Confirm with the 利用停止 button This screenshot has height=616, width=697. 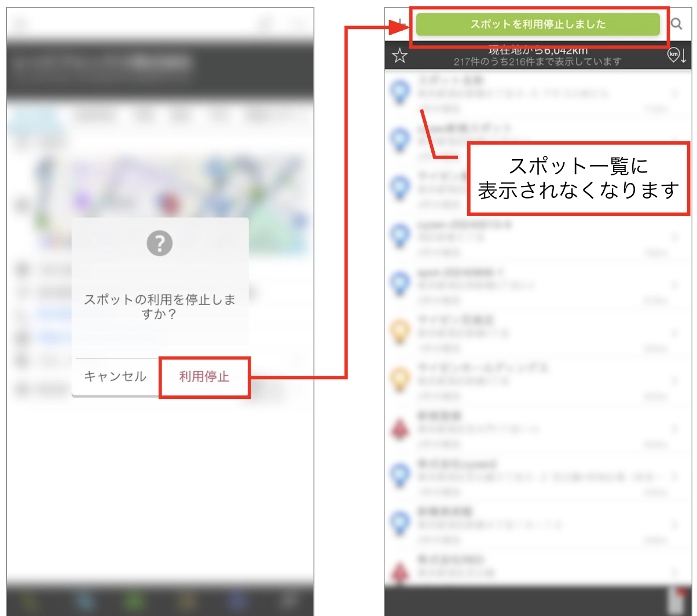pos(204,377)
